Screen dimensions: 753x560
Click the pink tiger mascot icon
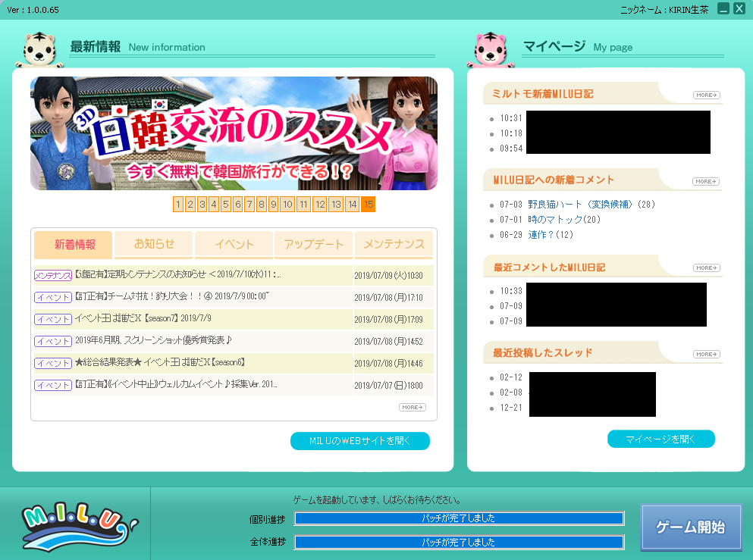(x=492, y=50)
